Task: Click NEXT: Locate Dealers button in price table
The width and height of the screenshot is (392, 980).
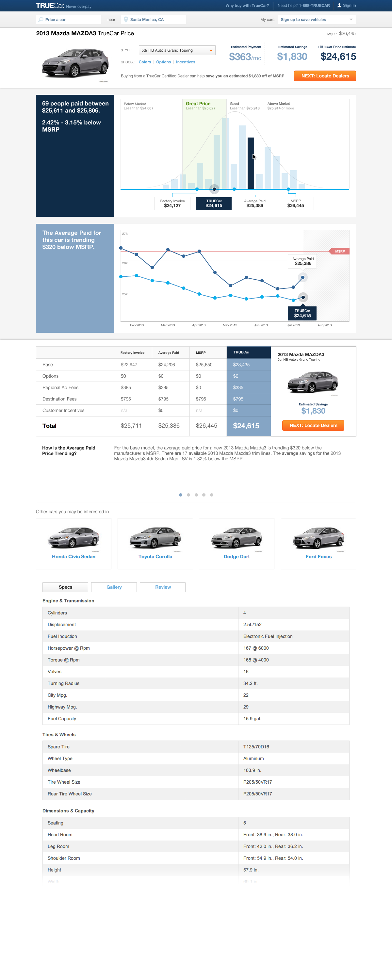Action: pyautogui.click(x=313, y=425)
